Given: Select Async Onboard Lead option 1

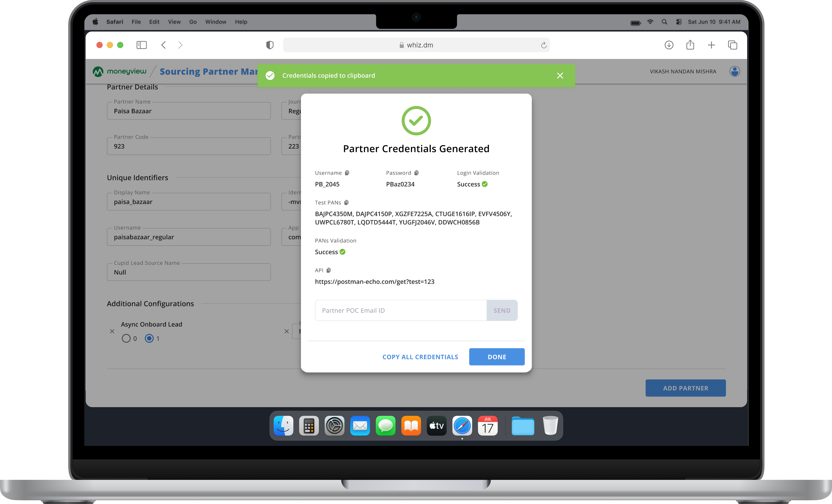Looking at the screenshot, I should (x=149, y=339).
